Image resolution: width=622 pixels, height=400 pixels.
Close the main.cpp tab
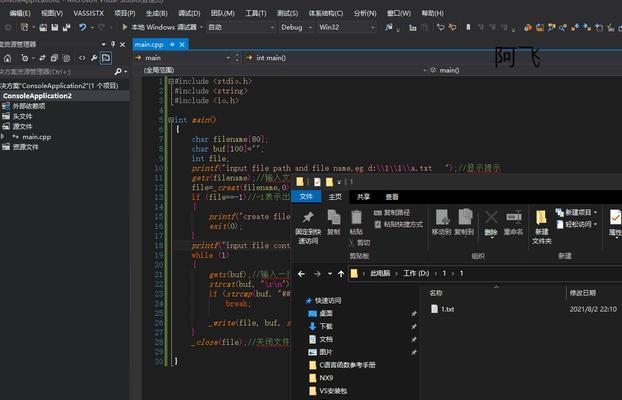(x=182, y=44)
